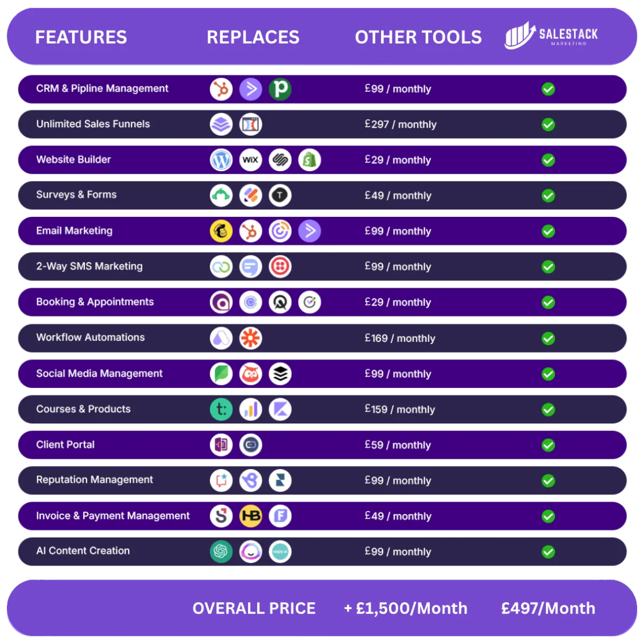644x644 pixels.
Task: Click the ChatGPT icon in AI Content row
Action: click(x=221, y=552)
